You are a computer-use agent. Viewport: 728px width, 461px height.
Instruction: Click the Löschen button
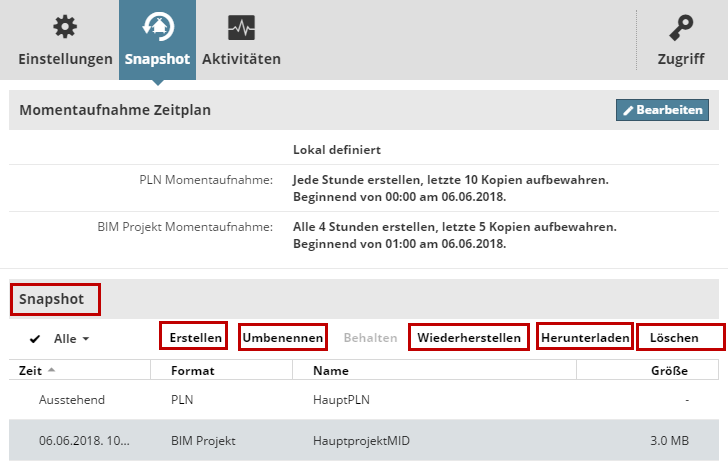(x=680, y=338)
